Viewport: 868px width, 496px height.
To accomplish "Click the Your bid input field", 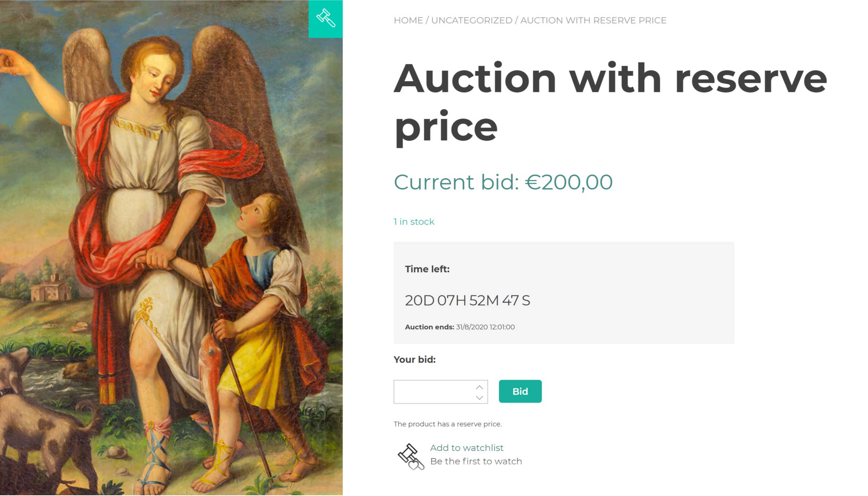I will coord(440,392).
